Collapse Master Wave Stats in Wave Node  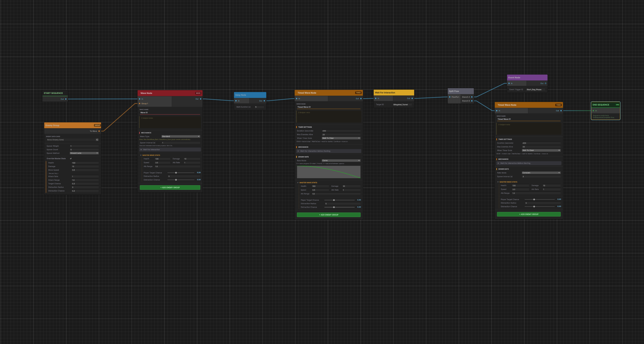pos(141,155)
